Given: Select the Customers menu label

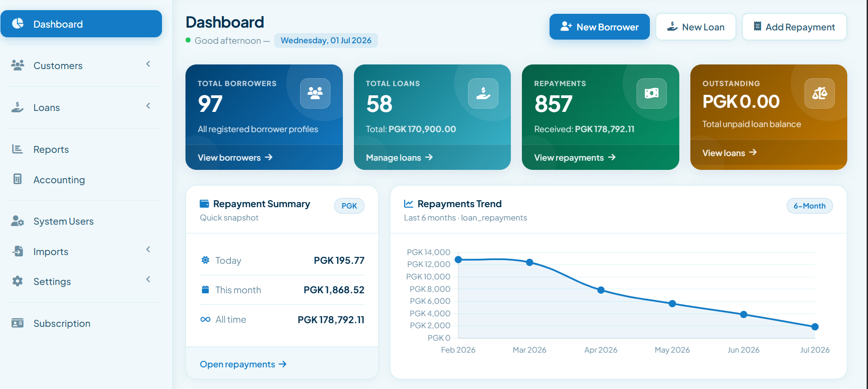Looking at the screenshot, I should pyautogui.click(x=58, y=66).
